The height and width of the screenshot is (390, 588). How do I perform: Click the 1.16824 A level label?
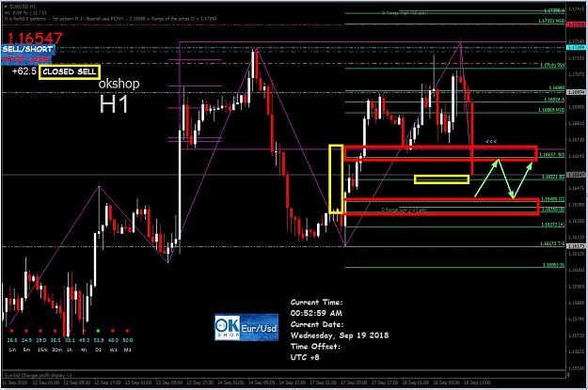(x=554, y=100)
